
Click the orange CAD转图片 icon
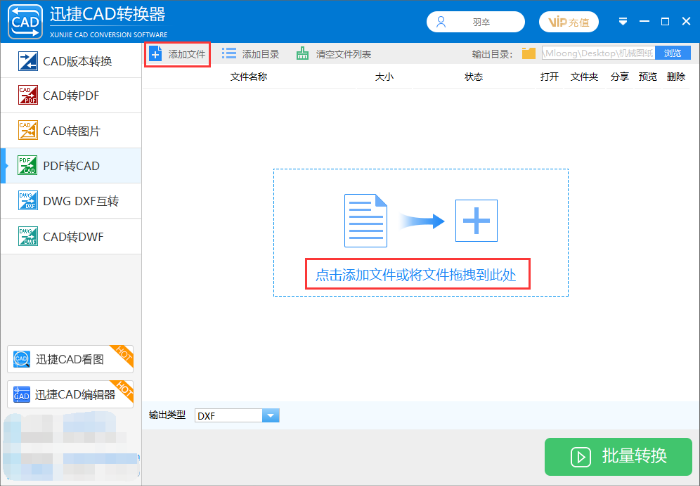click(28, 130)
